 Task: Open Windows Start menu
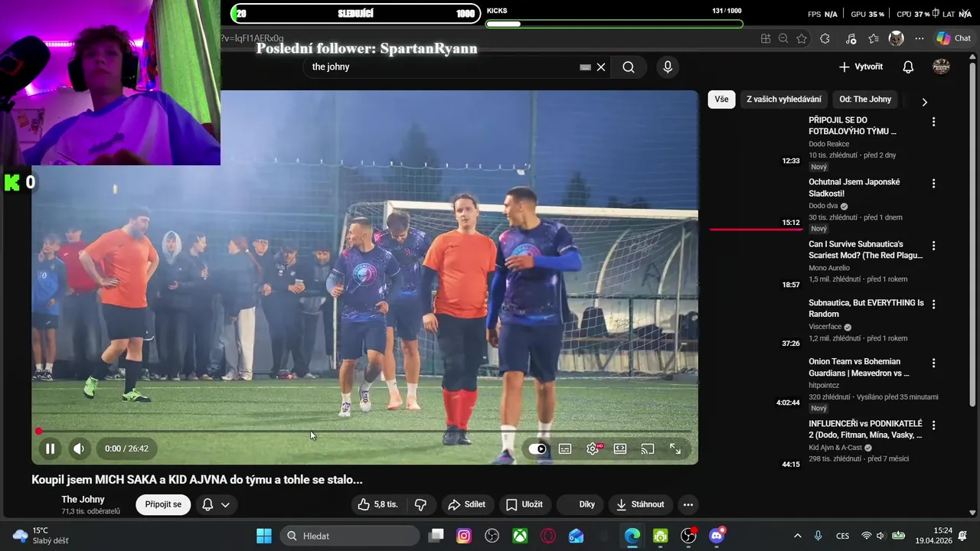click(264, 536)
